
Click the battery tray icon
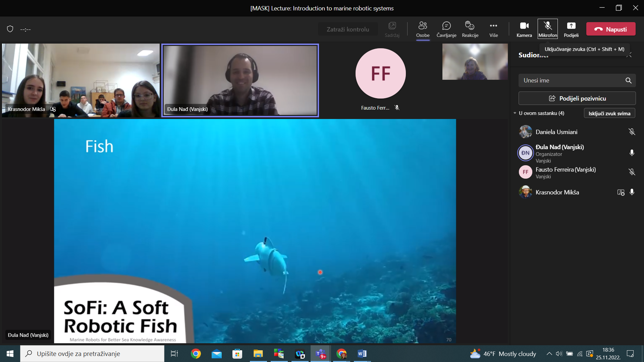coord(569,354)
